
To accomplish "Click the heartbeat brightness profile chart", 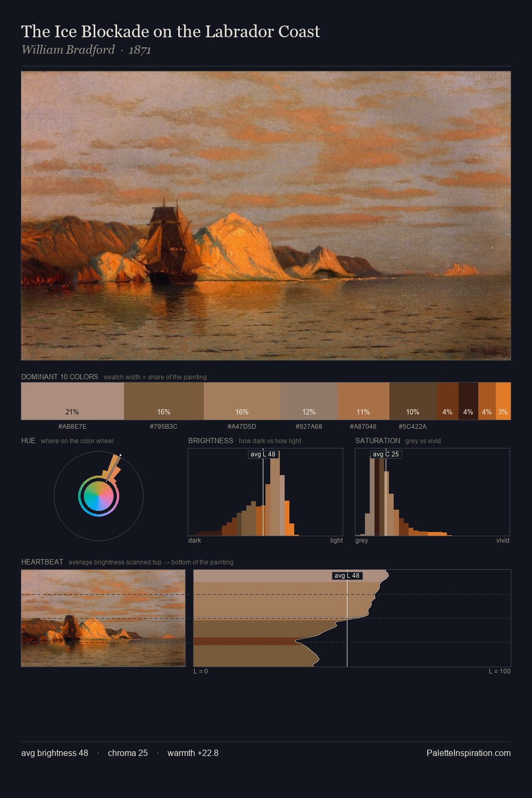I will (352, 618).
